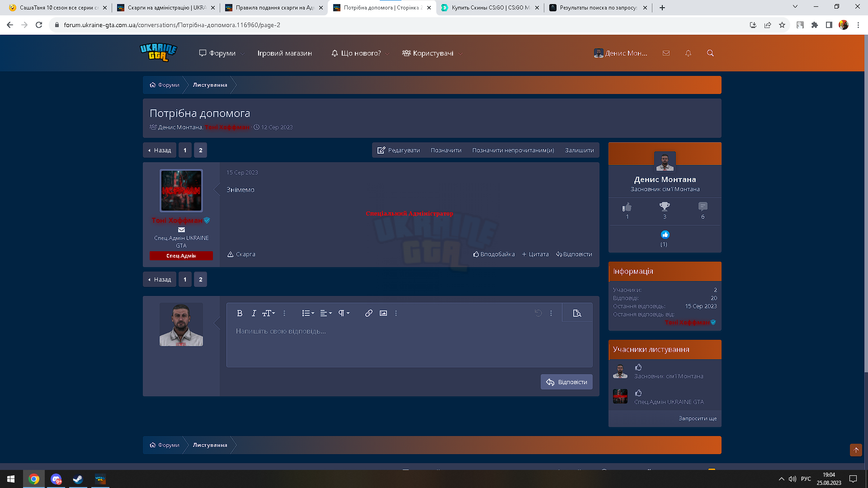Reload the page in browser
This screenshot has width=868, height=488.
click(x=39, y=25)
